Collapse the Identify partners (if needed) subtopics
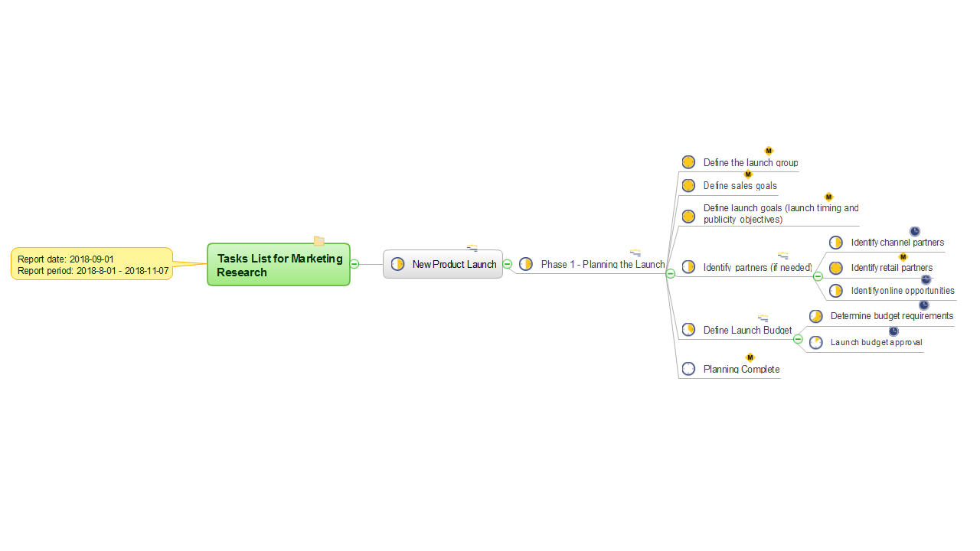This screenshot has height=551, width=980. (818, 276)
